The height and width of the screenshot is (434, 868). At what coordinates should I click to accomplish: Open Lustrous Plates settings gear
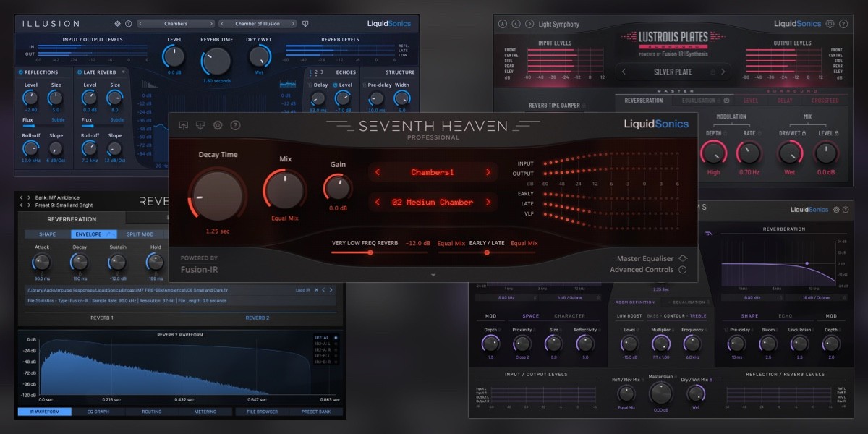click(830, 24)
